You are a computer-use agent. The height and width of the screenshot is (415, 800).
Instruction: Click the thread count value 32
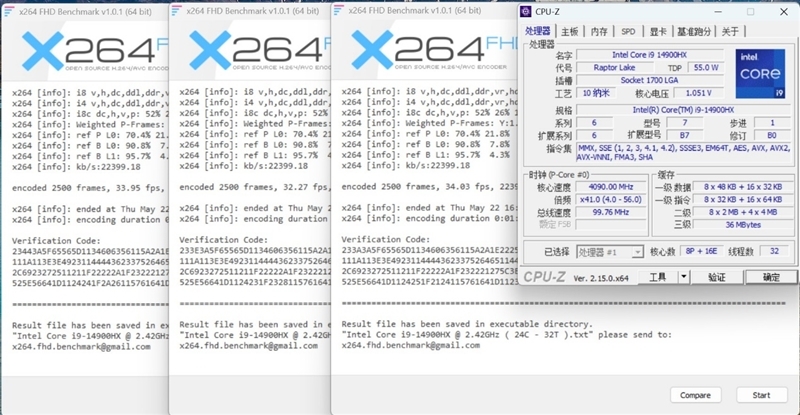coord(774,251)
